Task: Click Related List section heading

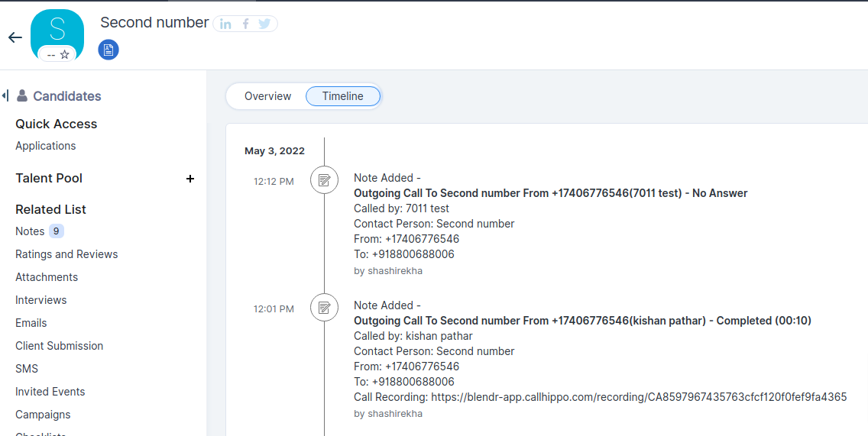Action: [x=51, y=210]
